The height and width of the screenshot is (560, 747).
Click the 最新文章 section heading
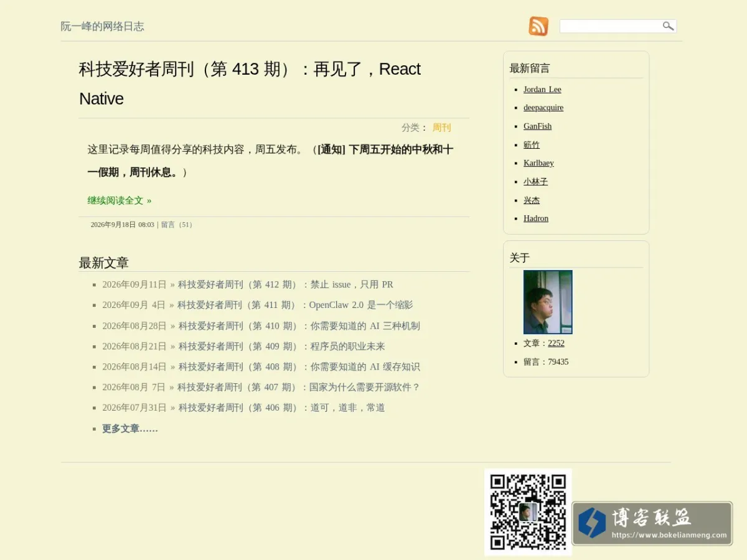(x=104, y=263)
